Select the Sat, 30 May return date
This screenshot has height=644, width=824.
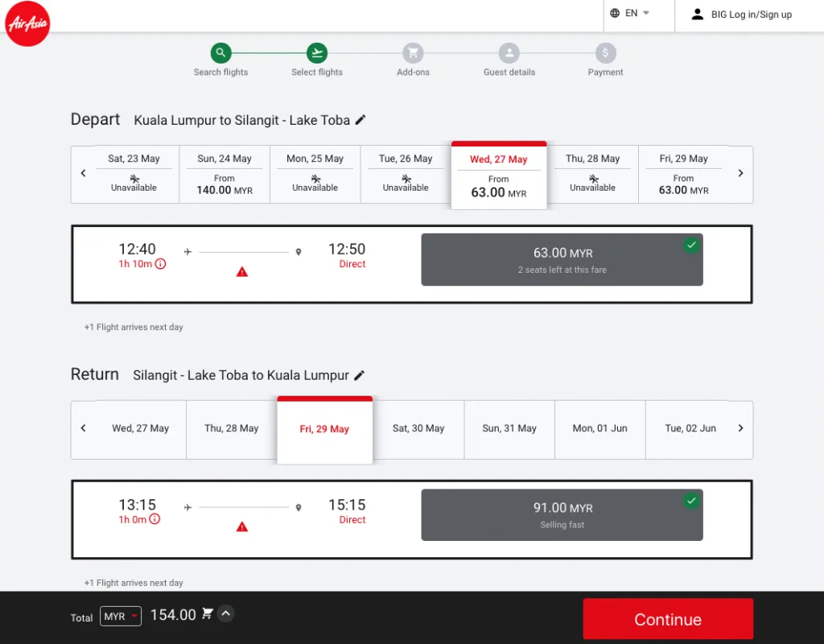pyautogui.click(x=418, y=429)
